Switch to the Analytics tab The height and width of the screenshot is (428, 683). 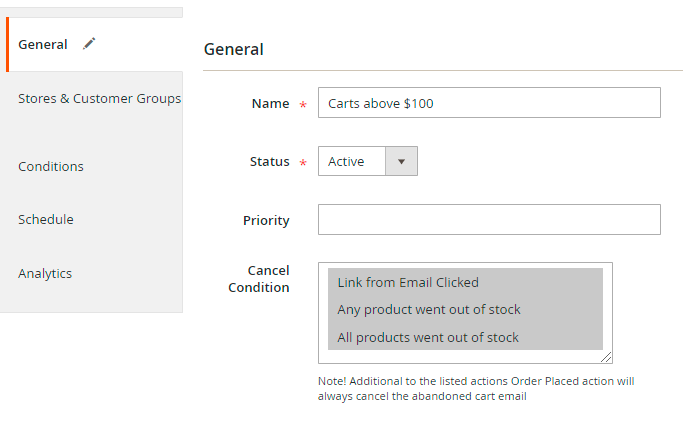click(x=45, y=273)
